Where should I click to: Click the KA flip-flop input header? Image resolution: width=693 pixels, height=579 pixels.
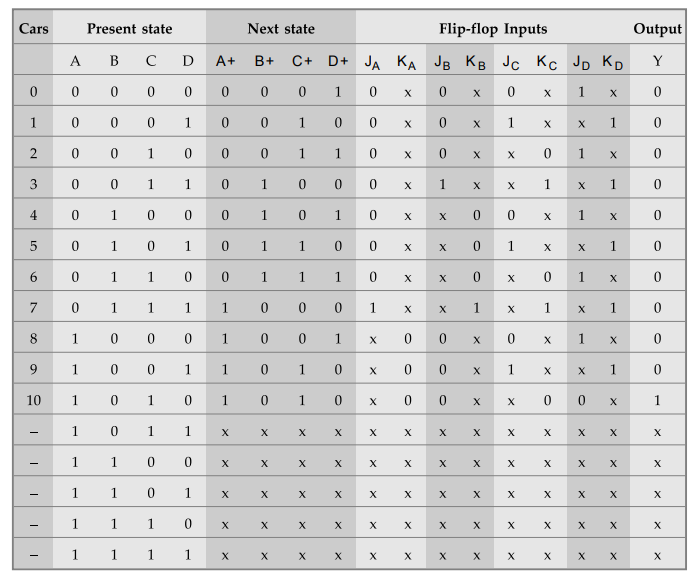[x=406, y=62]
